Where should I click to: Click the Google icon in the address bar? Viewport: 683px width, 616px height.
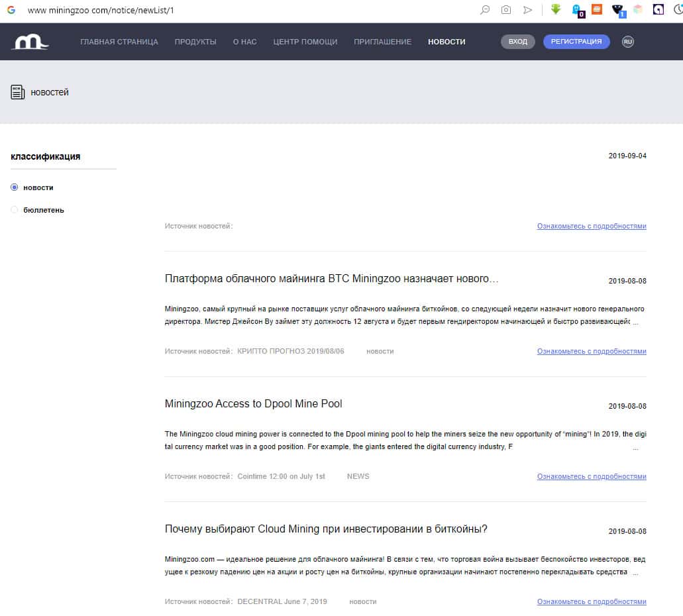pyautogui.click(x=11, y=9)
